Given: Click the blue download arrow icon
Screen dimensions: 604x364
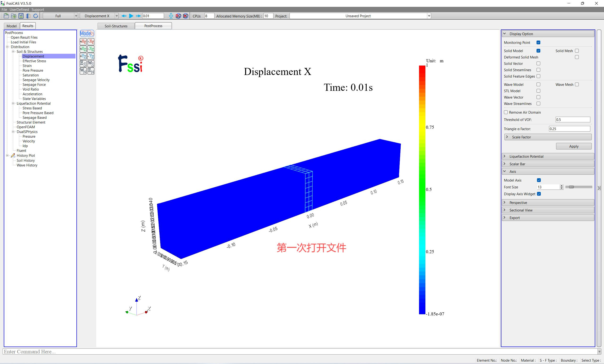Looking at the screenshot, I should (171, 16).
